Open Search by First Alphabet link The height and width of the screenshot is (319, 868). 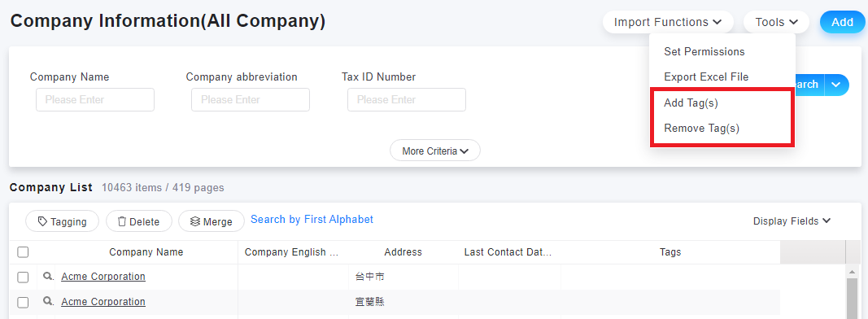tap(312, 220)
